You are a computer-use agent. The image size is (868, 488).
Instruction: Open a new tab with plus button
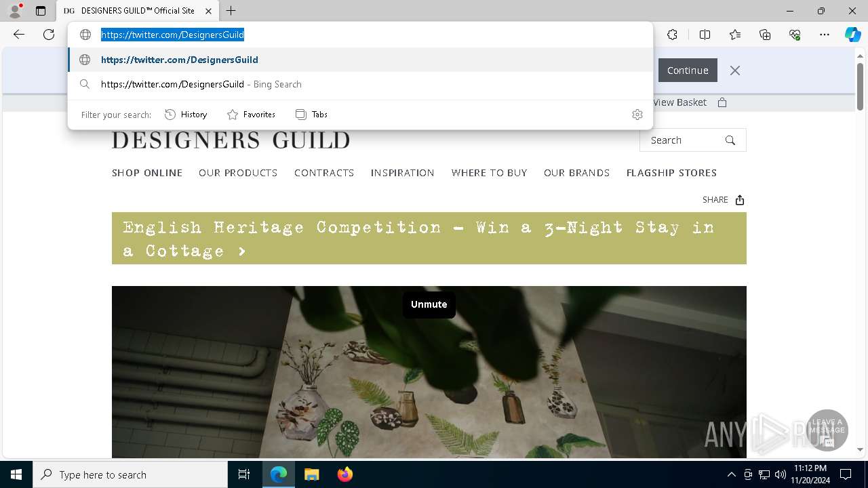pos(231,11)
